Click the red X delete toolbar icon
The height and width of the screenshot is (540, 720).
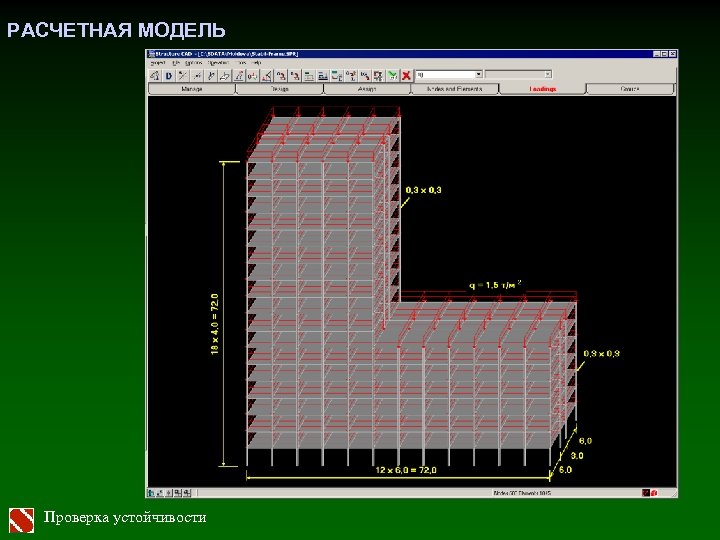406,76
